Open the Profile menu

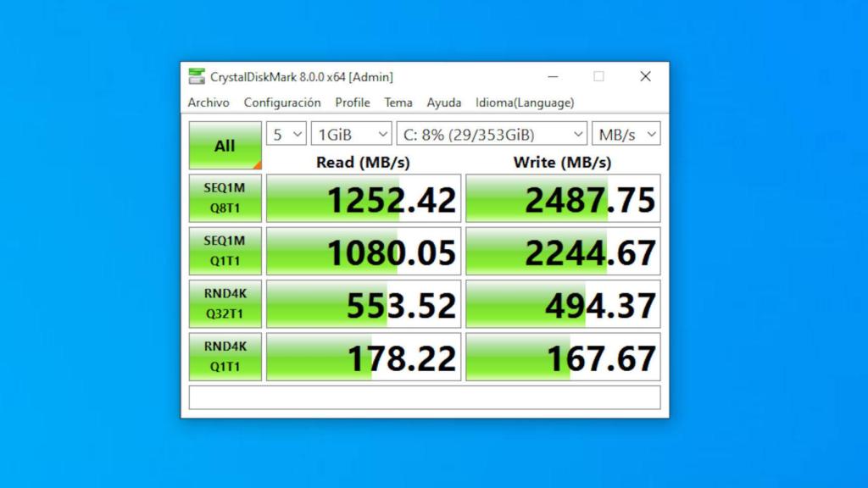click(x=353, y=103)
